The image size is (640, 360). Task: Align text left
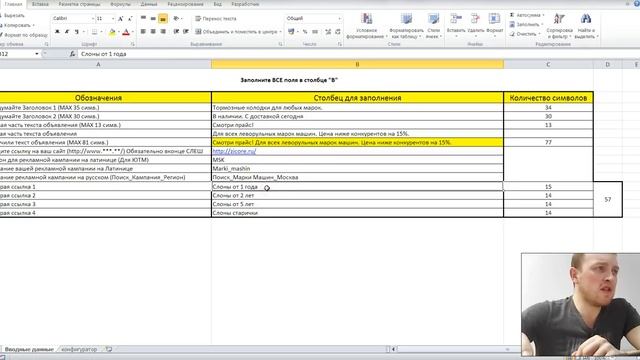click(143, 31)
